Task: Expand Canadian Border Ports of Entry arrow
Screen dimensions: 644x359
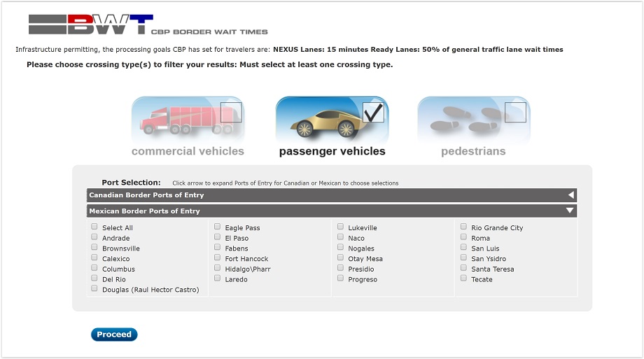Action: tap(570, 195)
